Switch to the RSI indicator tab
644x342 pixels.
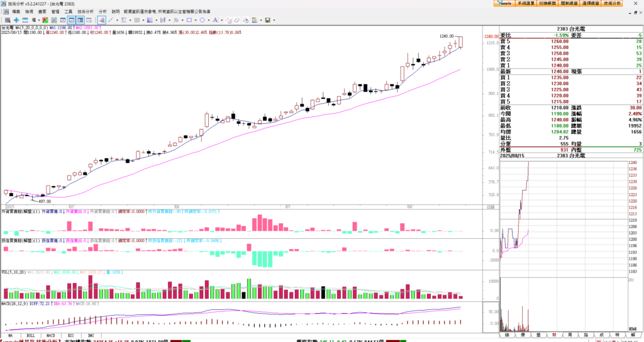tap(70, 336)
